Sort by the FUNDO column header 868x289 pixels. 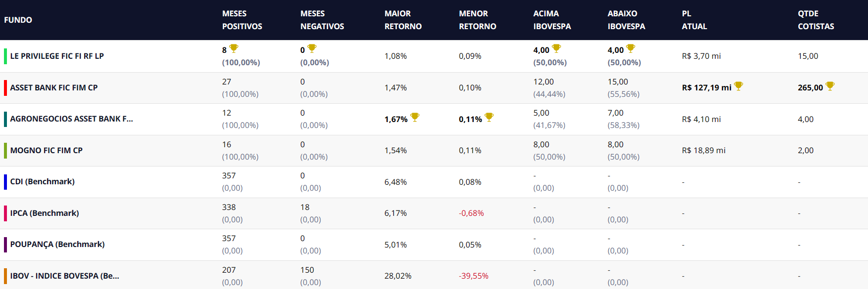tap(18, 20)
